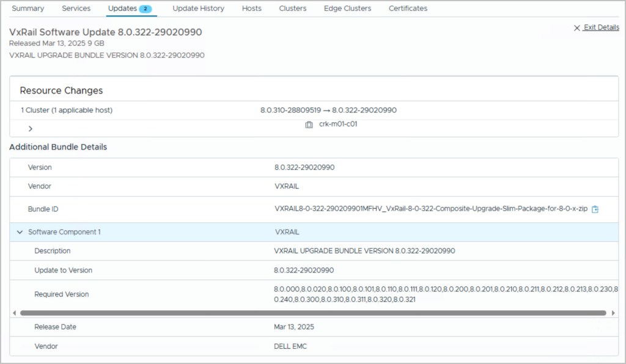This screenshot has width=626, height=364.
Task: Click the horizontal scrollbar's left arrow
Action: (x=15, y=313)
